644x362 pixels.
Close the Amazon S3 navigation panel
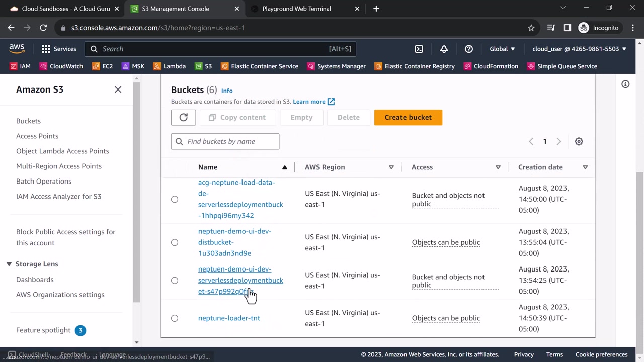click(x=118, y=89)
